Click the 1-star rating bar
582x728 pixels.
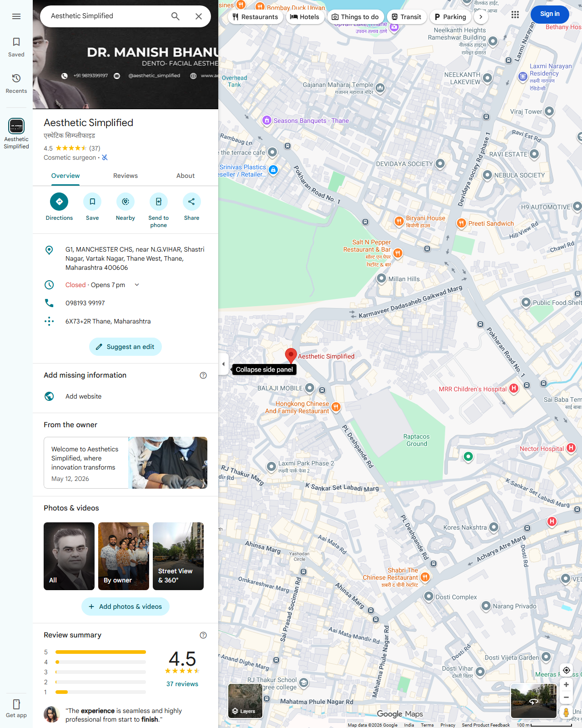[100, 692]
